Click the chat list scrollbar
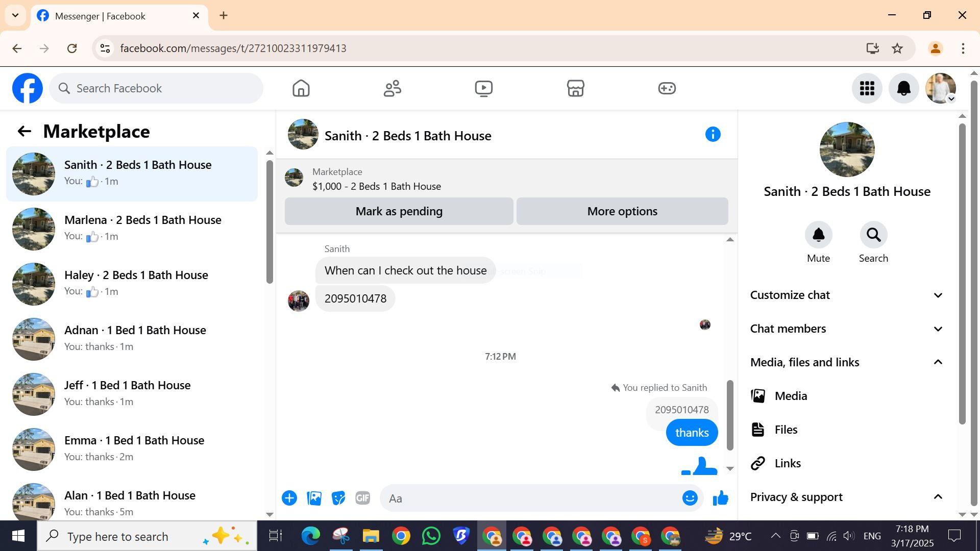The width and height of the screenshot is (980, 551). tap(269, 222)
